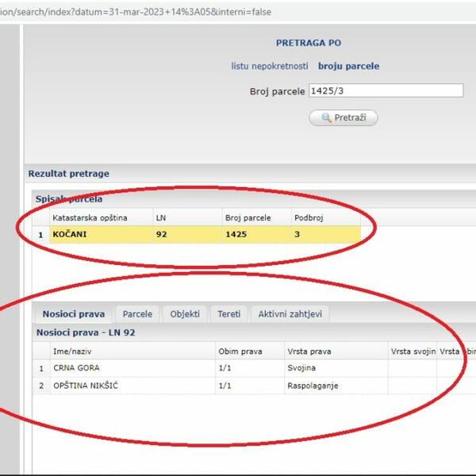Focus the Broj parcele input field
Screen dimensions: 476x476
tap(385, 90)
